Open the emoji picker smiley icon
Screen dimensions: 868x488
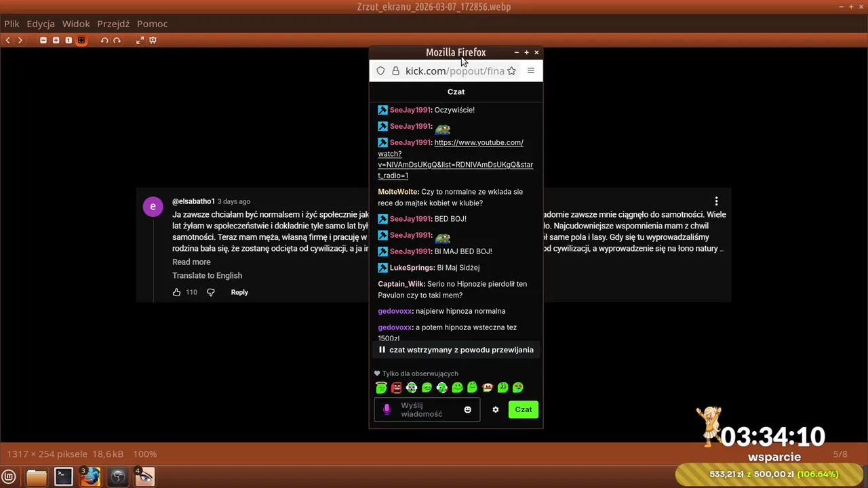point(467,409)
